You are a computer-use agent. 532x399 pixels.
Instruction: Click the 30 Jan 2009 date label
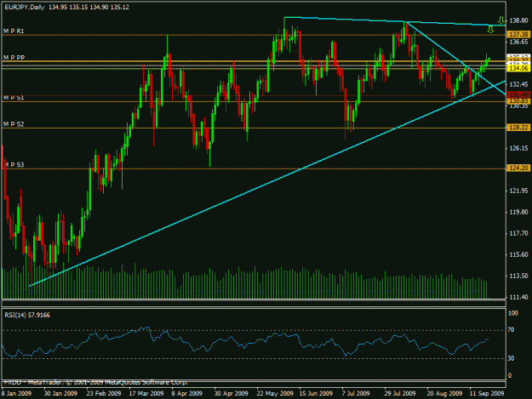tap(60, 393)
